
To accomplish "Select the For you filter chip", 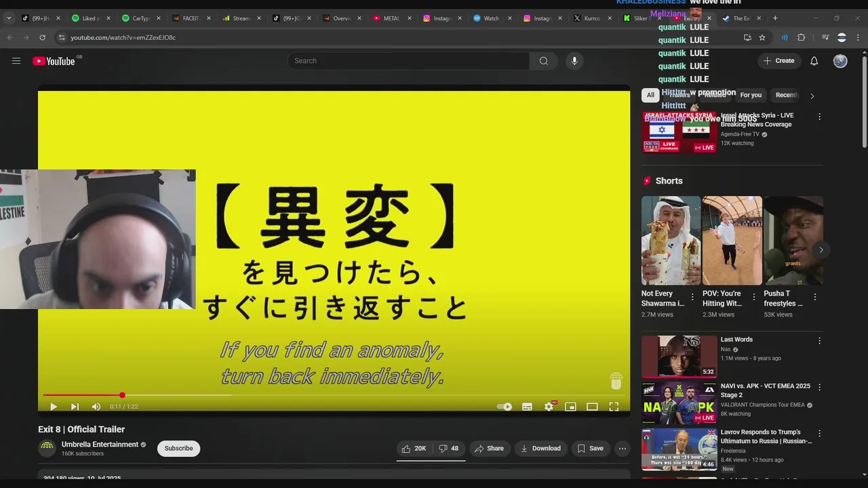I will 751,96.
